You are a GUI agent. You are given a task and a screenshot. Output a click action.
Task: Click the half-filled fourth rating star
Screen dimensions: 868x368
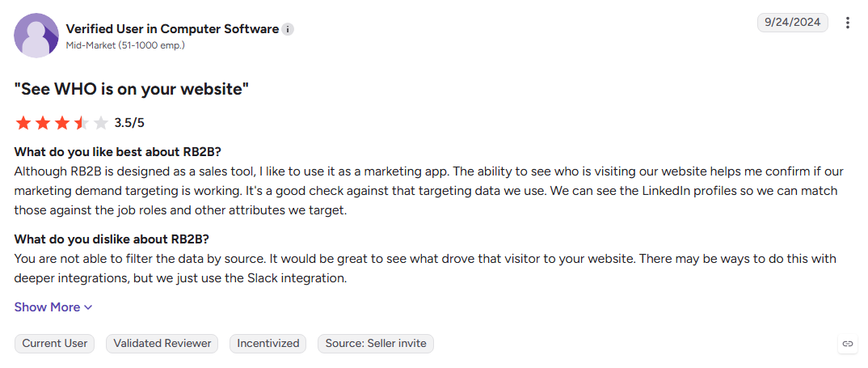pyautogui.click(x=81, y=122)
